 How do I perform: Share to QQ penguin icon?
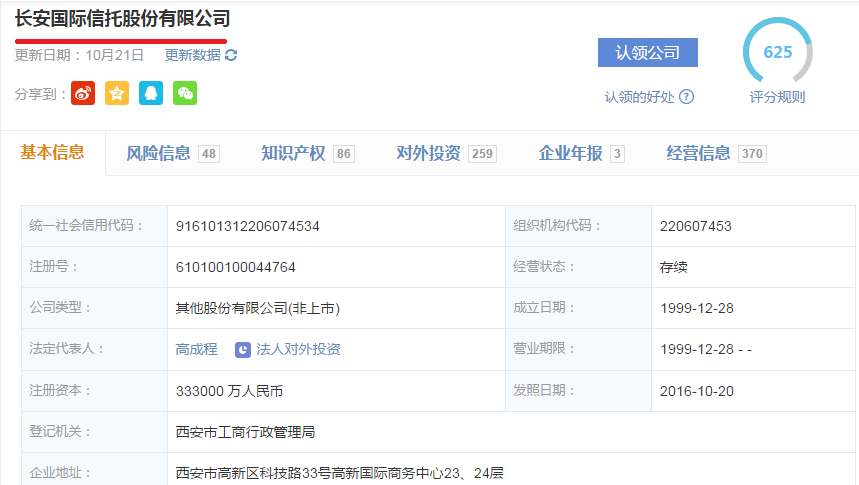click(x=151, y=93)
